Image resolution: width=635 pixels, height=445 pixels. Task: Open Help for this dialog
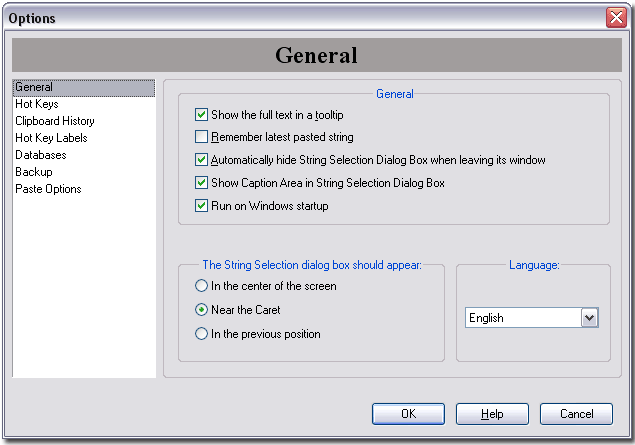492,414
